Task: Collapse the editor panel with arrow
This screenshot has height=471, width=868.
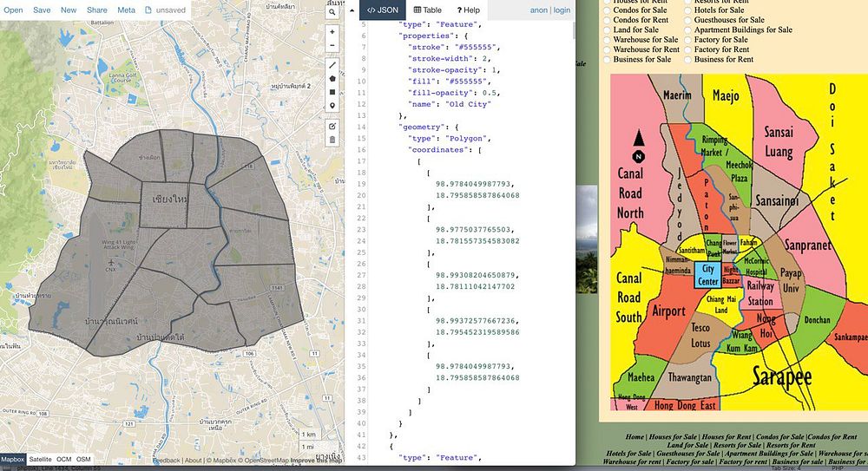Action: (352, 10)
